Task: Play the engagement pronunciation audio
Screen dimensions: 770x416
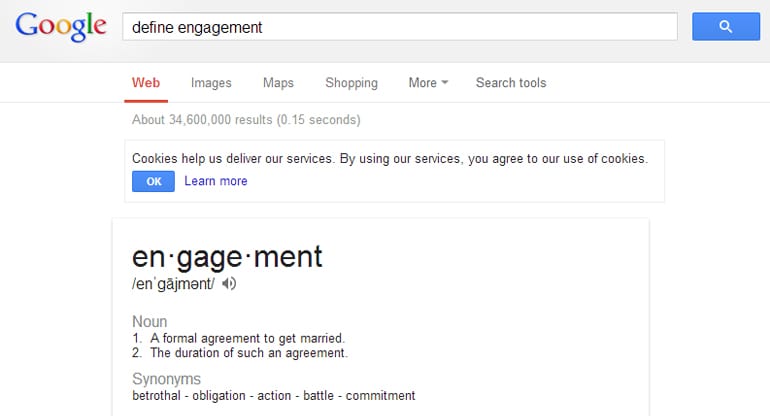Action: click(229, 283)
